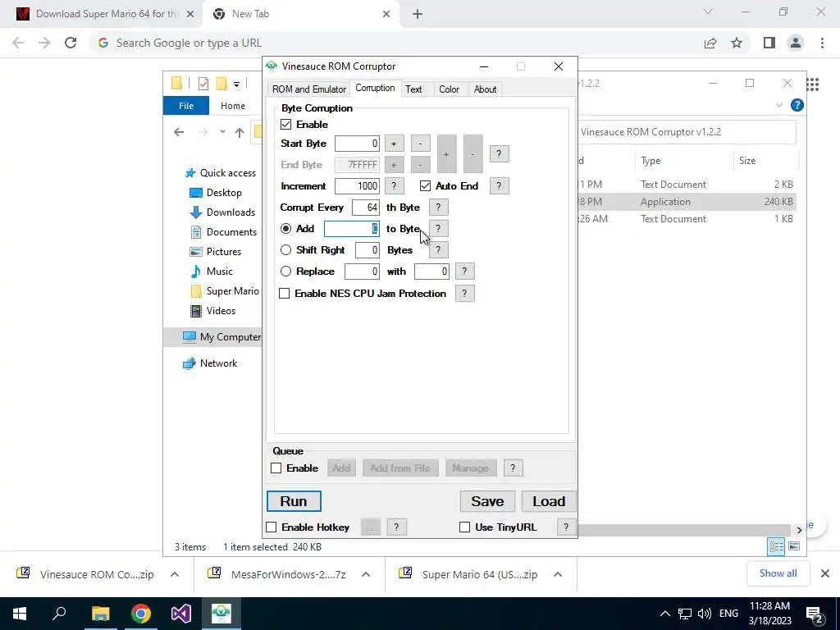
Task: Switch to the Color tab
Action: (x=449, y=89)
